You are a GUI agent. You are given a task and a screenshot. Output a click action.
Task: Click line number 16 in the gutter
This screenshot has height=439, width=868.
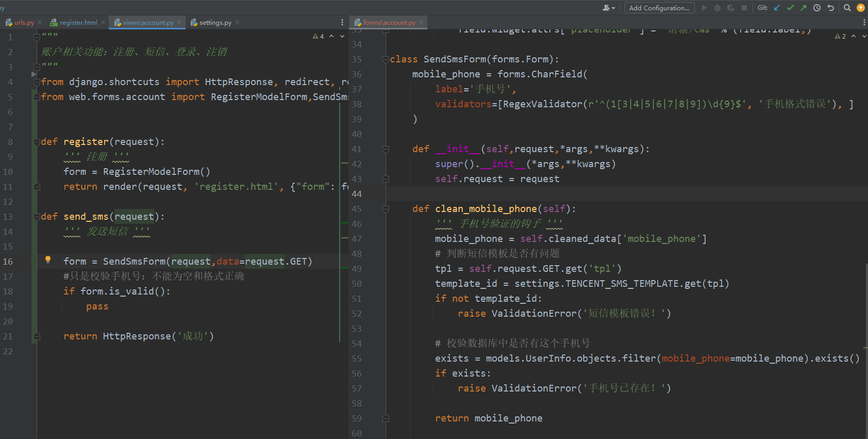pyautogui.click(x=8, y=262)
